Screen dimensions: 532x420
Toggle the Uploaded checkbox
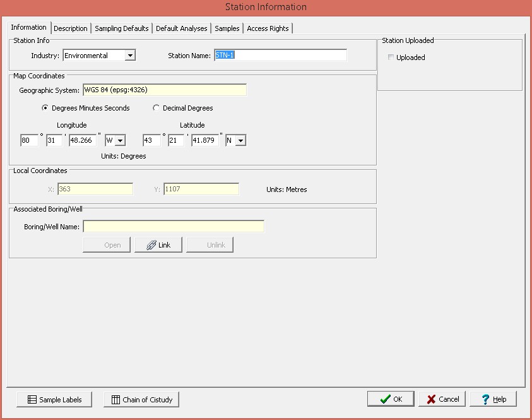[x=391, y=57]
